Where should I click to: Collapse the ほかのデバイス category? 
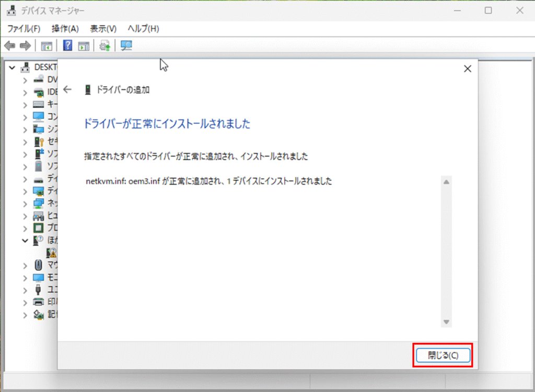pos(25,241)
